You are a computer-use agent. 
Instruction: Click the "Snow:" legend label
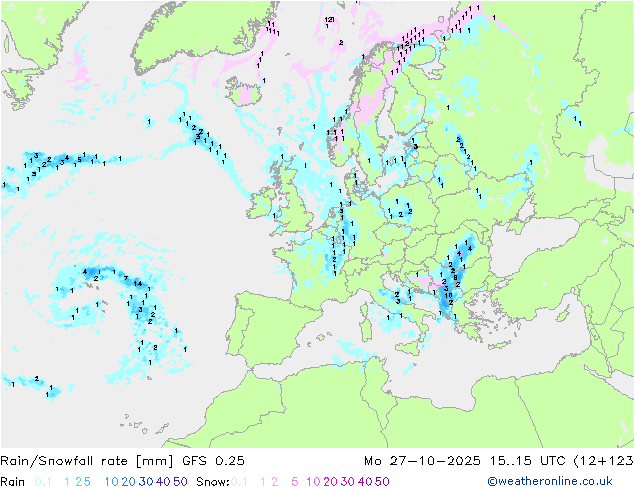[213, 482]
